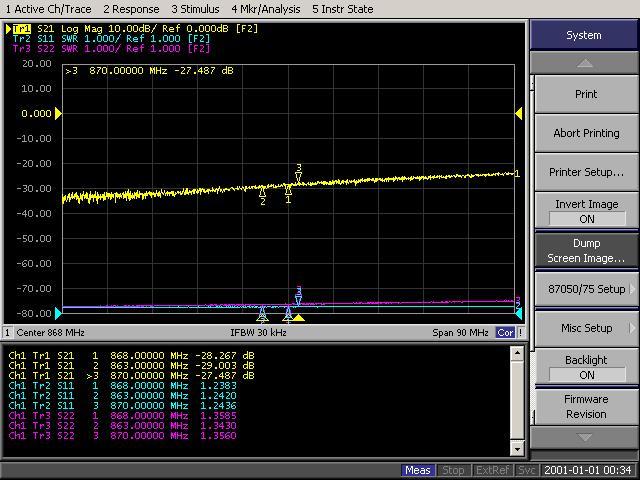Expand the Misc Setup submenu
The width and height of the screenshot is (640, 480).
(586, 328)
